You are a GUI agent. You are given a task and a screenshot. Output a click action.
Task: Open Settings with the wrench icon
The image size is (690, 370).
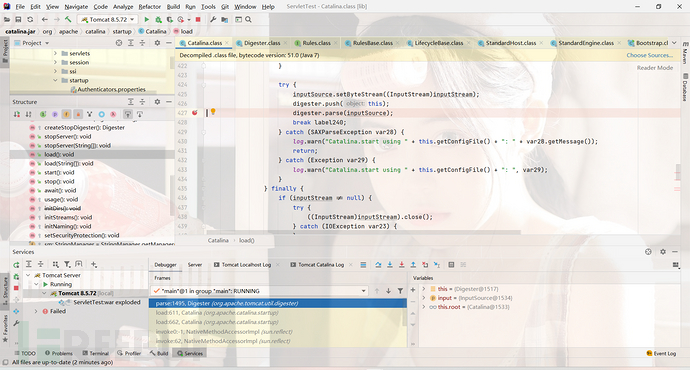pos(213,19)
